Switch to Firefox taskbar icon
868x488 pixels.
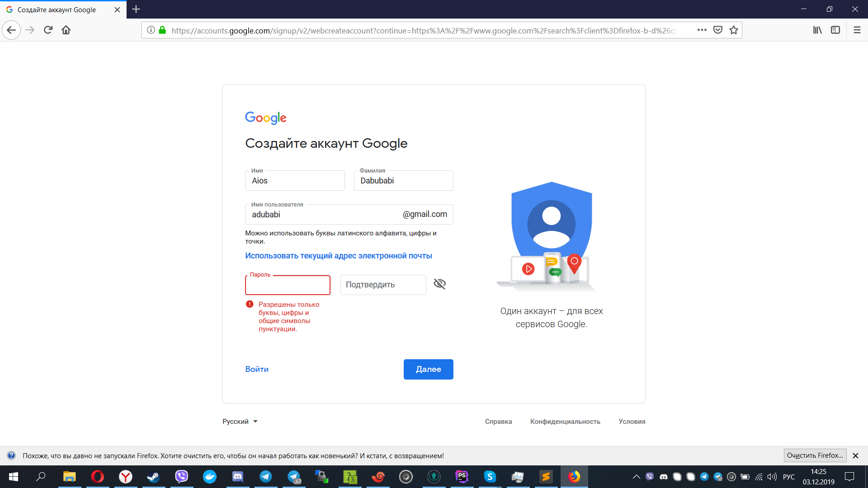574,477
